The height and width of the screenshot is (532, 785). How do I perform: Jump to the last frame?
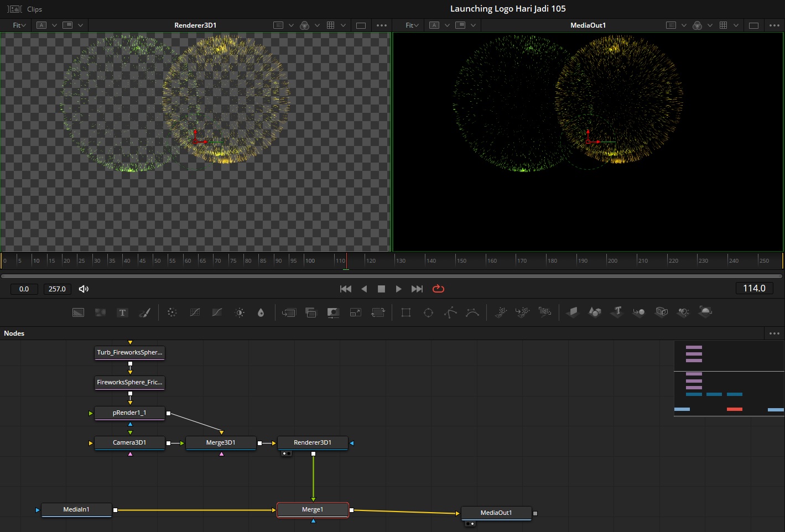417,289
